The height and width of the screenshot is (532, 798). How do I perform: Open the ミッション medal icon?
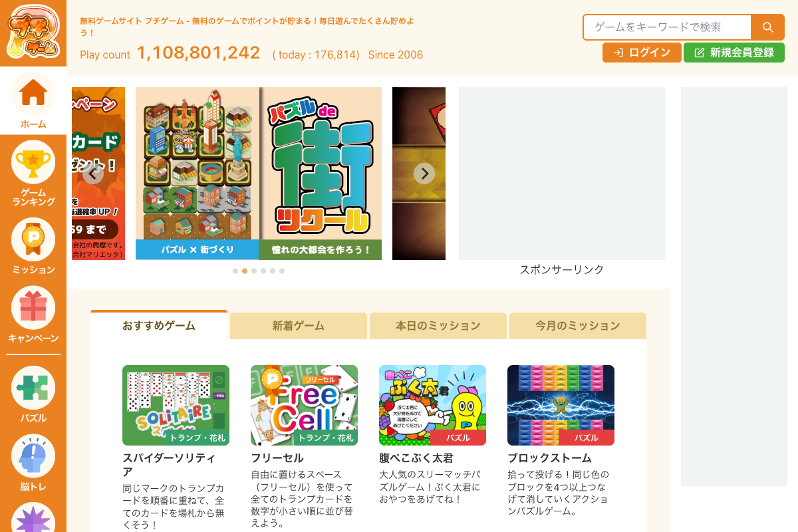pyautogui.click(x=33, y=239)
